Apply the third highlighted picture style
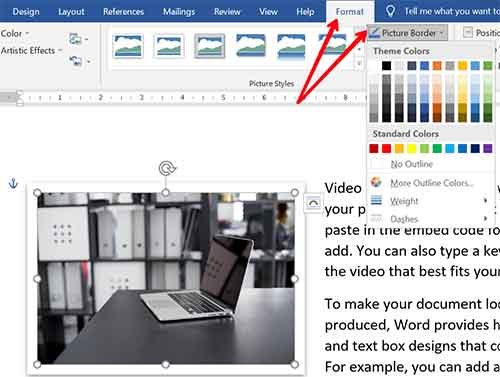 210,46
